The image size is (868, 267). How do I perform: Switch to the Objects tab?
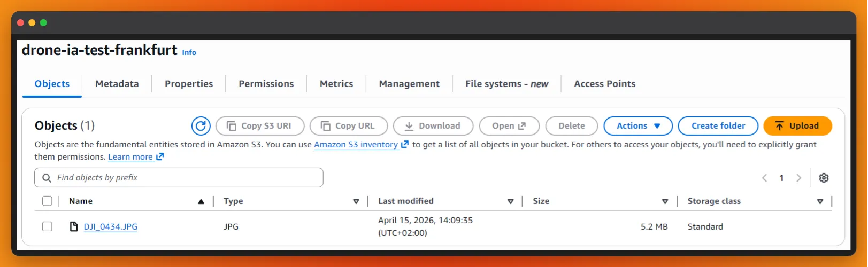[x=52, y=84]
